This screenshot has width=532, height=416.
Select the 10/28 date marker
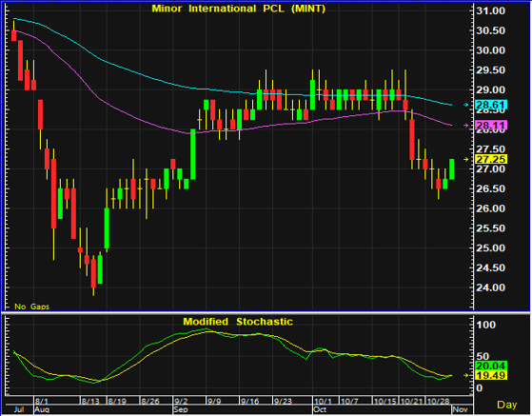(x=438, y=401)
